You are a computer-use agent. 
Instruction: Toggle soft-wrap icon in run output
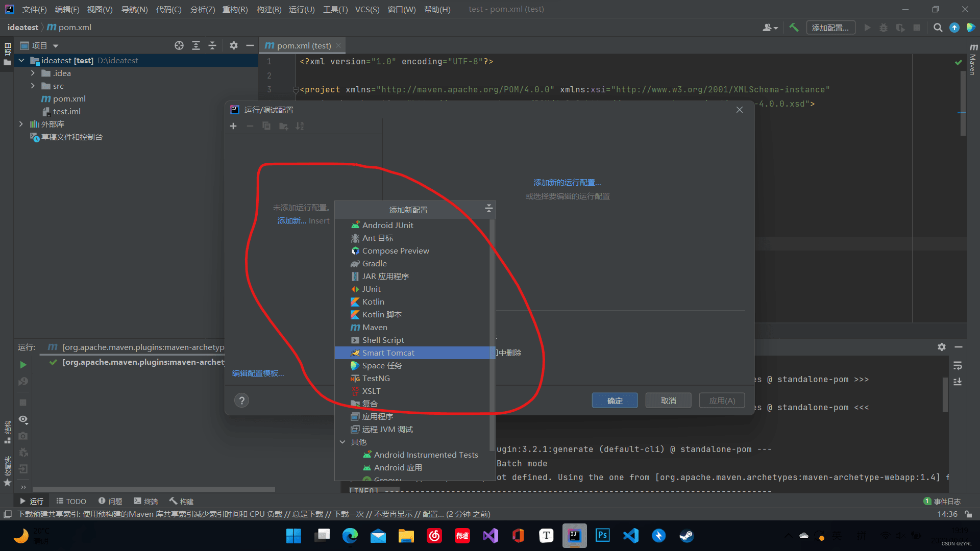click(958, 366)
